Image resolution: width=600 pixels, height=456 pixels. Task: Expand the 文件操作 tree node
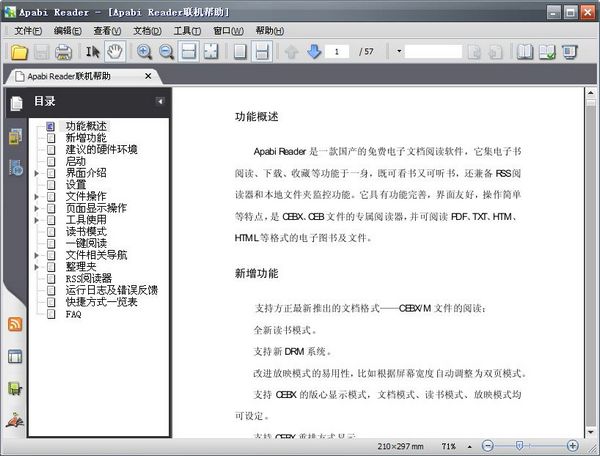coord(37,197)
